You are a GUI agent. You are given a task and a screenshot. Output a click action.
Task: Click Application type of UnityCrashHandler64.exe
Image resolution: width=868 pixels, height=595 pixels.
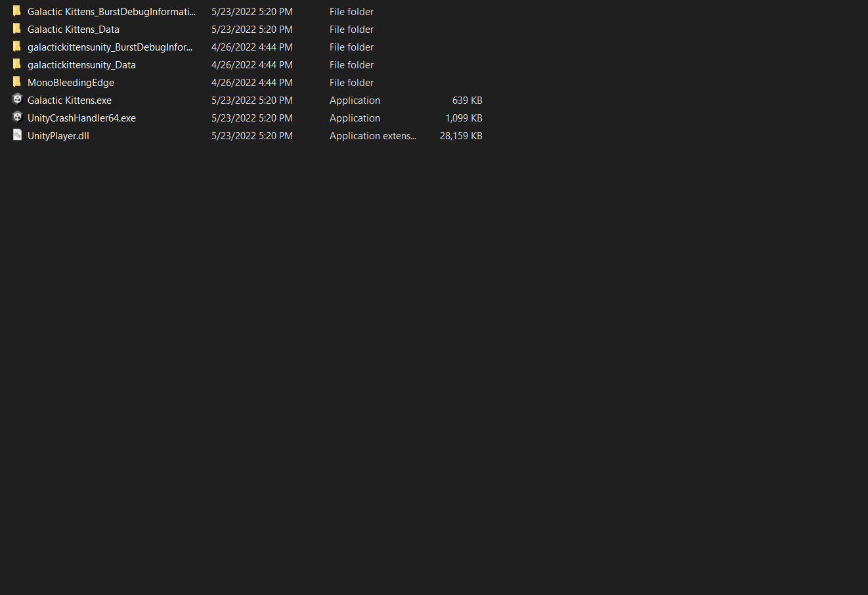pyautogui.click(x=355, y=118)
